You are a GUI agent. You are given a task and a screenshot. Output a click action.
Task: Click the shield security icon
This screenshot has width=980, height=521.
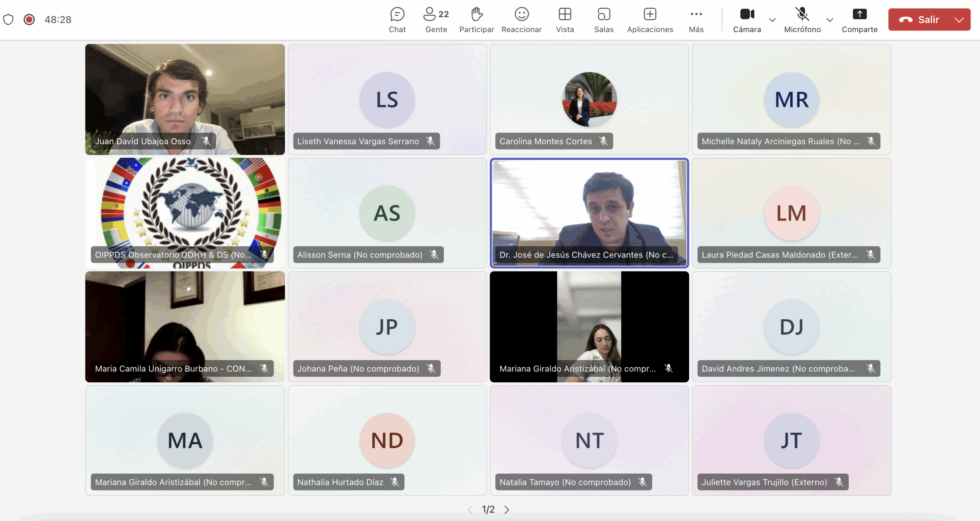pos(9,20)
